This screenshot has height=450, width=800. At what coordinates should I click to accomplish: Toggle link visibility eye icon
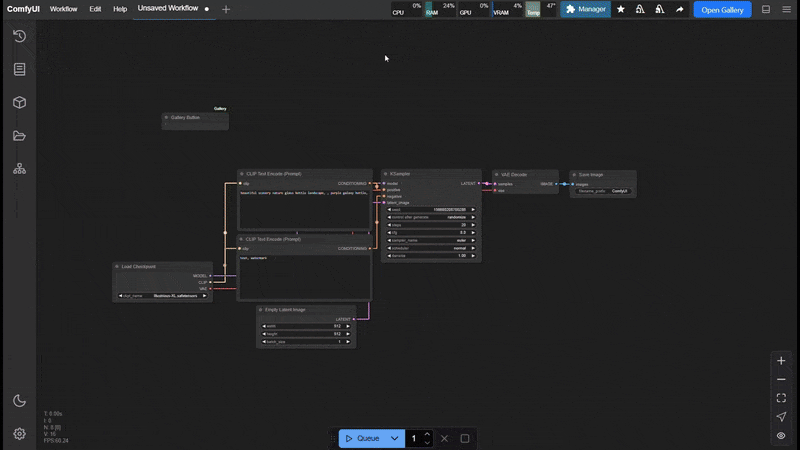(781, 436)
